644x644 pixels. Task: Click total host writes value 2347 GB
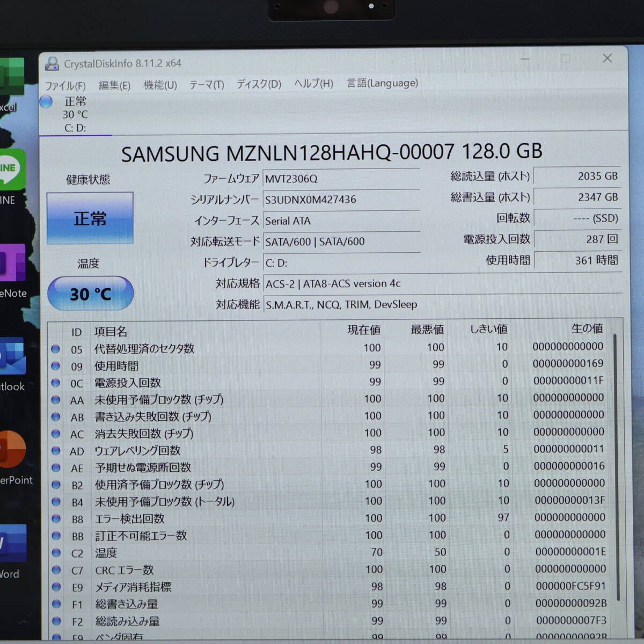577,197
